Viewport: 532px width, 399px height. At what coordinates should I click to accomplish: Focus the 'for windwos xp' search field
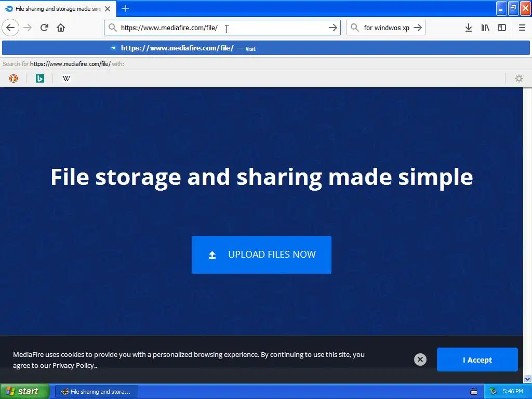387,28
